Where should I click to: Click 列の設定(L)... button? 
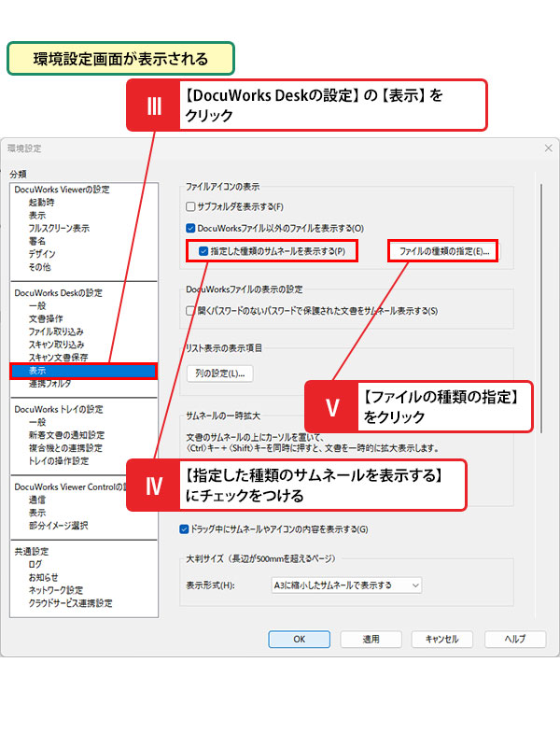pyautogui.click(x=220, y=373)
